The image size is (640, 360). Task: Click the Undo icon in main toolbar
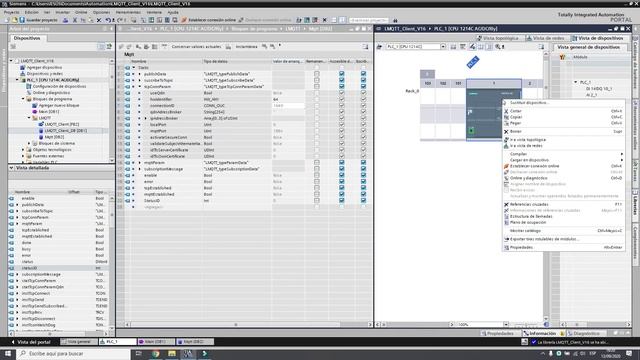coord(108,20)
